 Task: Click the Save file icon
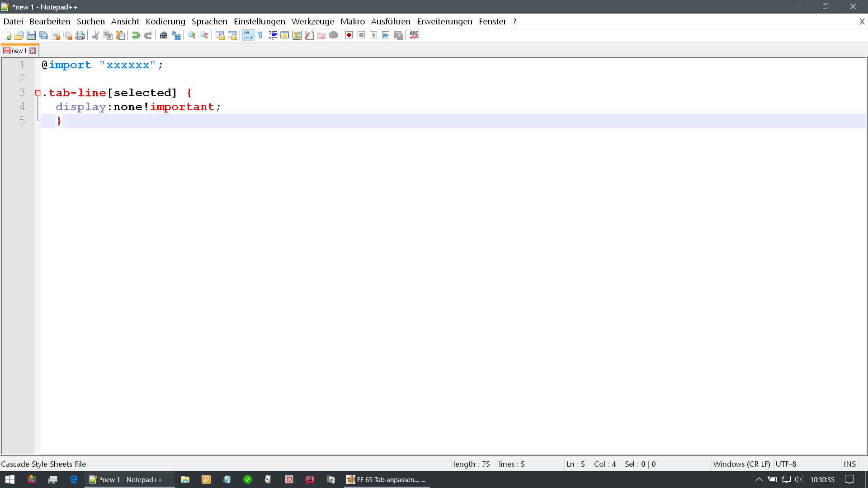[31, 35]
